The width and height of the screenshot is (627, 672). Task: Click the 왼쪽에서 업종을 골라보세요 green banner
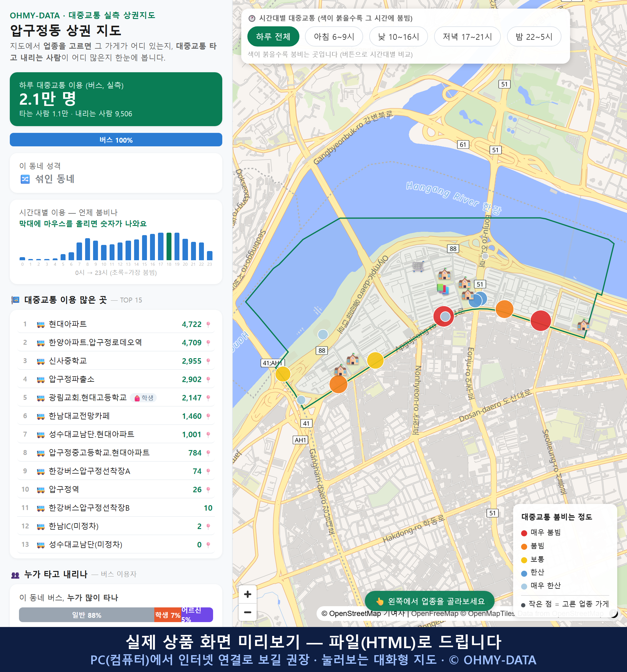pyautogui.click(x=430, y=601)
